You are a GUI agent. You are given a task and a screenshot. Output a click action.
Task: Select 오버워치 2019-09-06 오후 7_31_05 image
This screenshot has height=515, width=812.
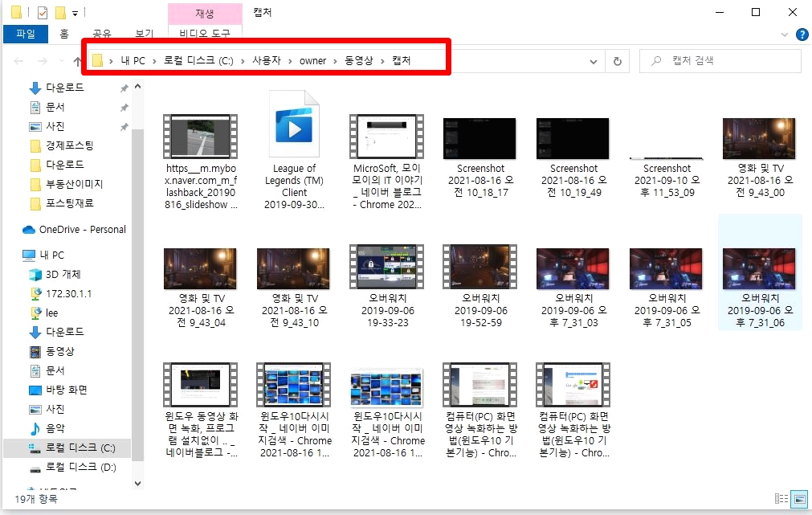tap(667, 288)
